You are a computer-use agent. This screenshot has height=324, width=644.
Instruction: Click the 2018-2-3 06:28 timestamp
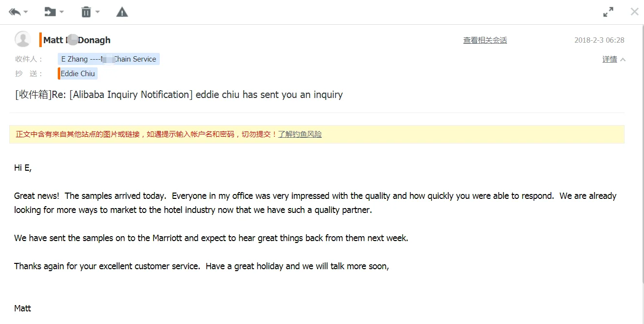[x=599, y=40]
